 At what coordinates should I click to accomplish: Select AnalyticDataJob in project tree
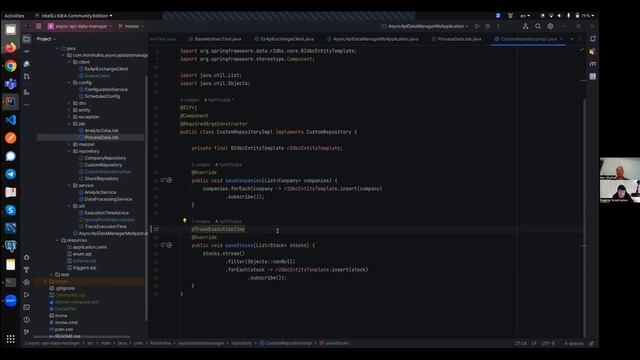pyautogui.click(x=101, y=131)
